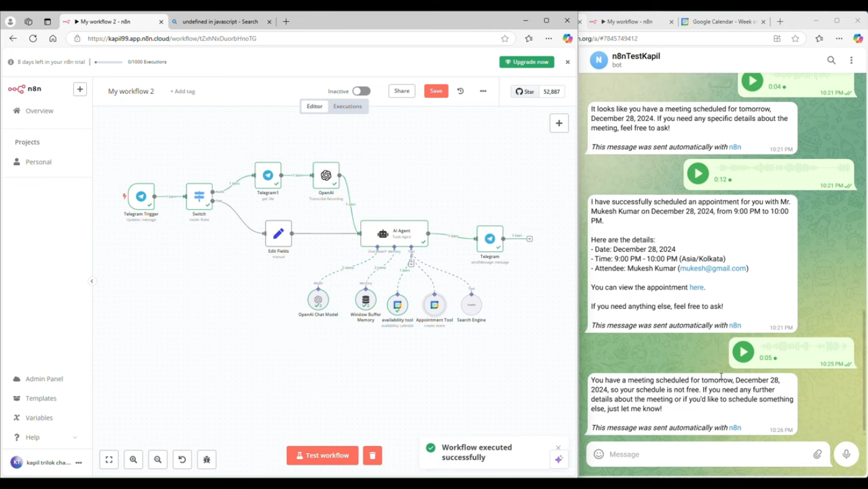Play the 0:12 voice message
This screenshot has height=489, width=868.
(x=698, y=174)
